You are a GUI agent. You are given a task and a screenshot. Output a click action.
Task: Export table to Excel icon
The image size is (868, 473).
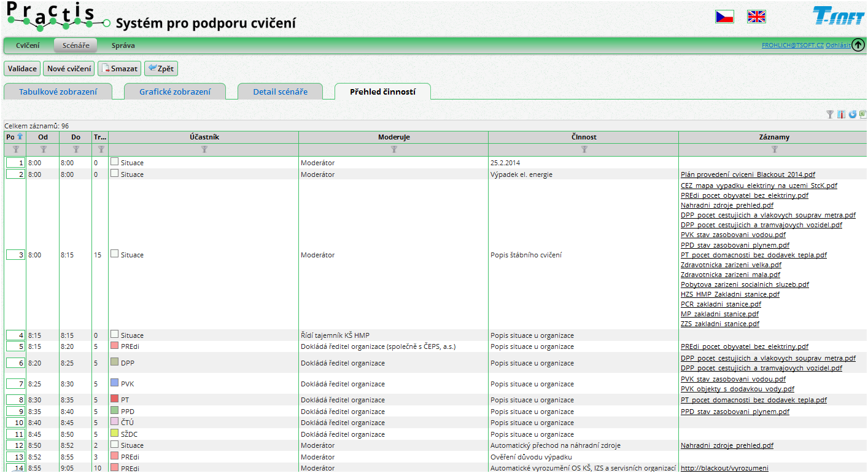click(x=862, y=114)
